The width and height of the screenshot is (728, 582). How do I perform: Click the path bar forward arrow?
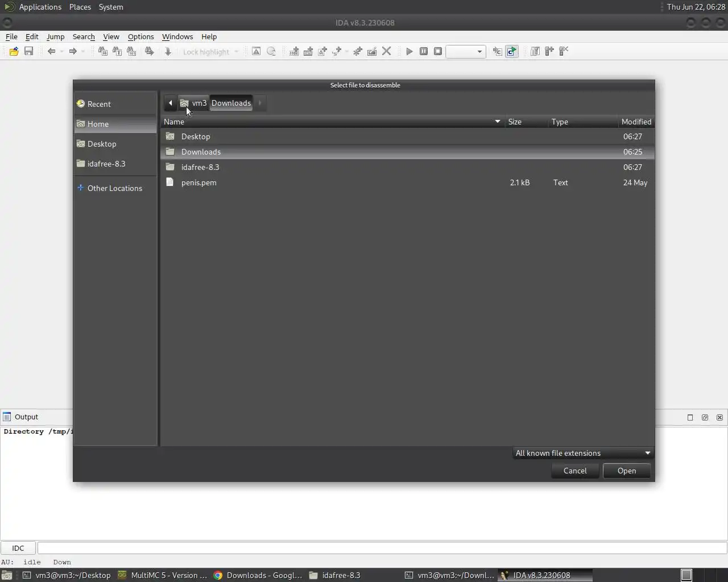pyautogui.click(x=260, y=103)
